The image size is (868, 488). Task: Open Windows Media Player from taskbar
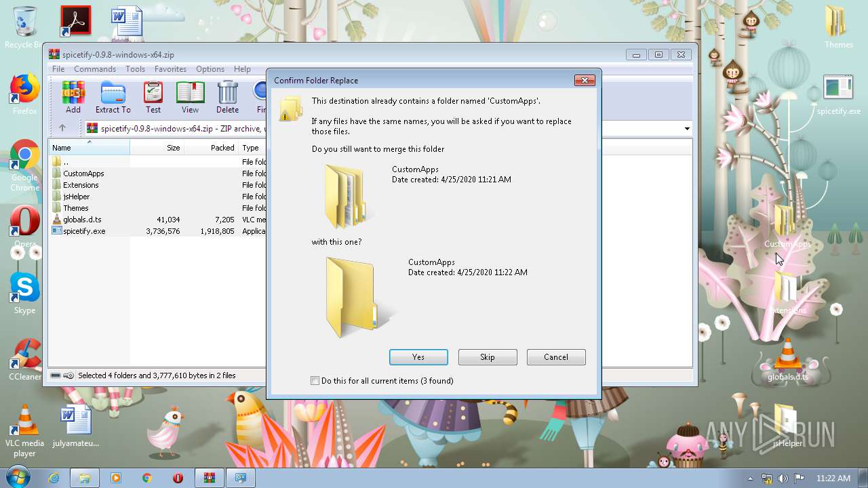[115, 478]
